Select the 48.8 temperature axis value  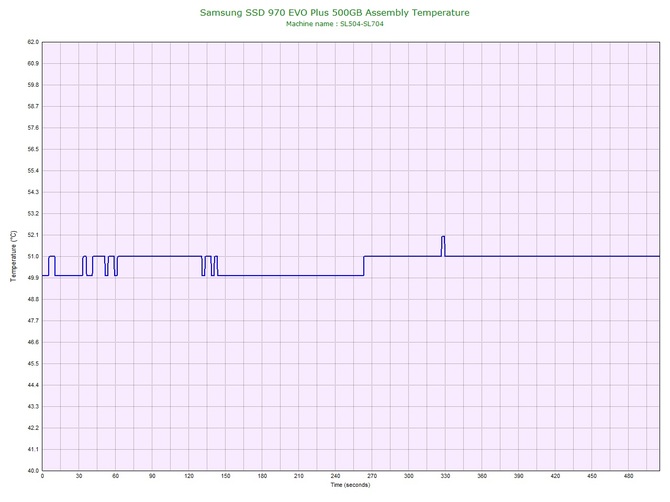click(x=33, y=299)
